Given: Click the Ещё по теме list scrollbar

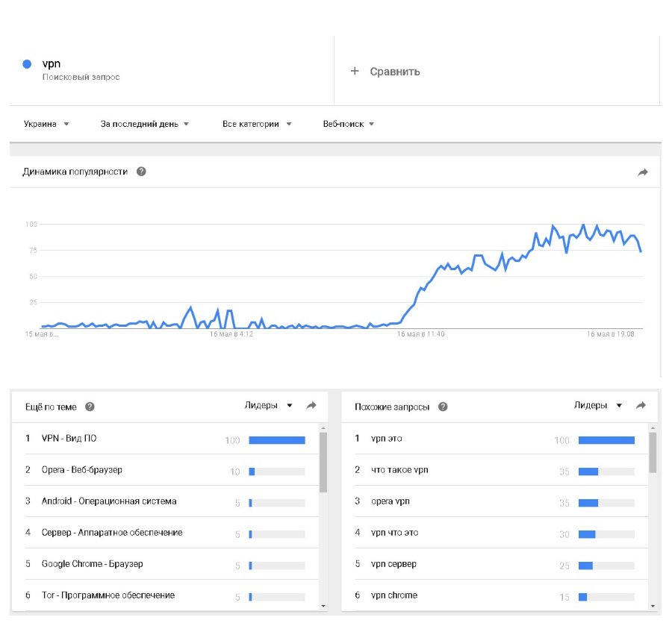Looking at the screenshot, I should (x=323, y=463).
